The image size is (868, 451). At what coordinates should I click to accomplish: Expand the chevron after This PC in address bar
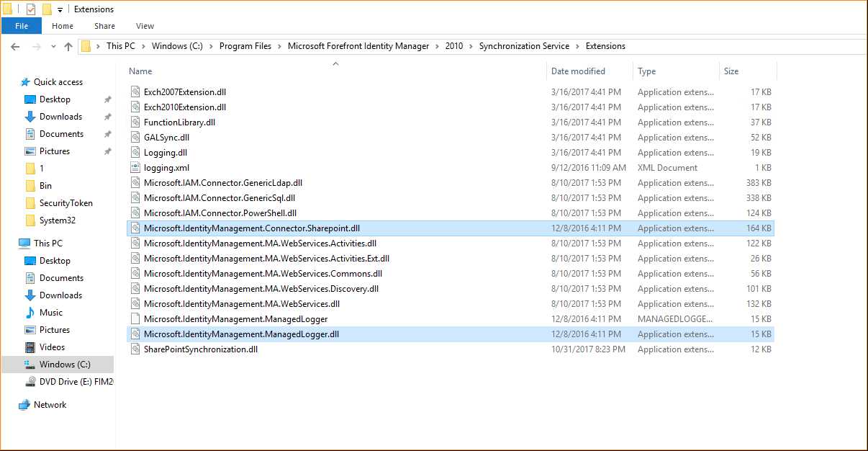pos(143,46)
